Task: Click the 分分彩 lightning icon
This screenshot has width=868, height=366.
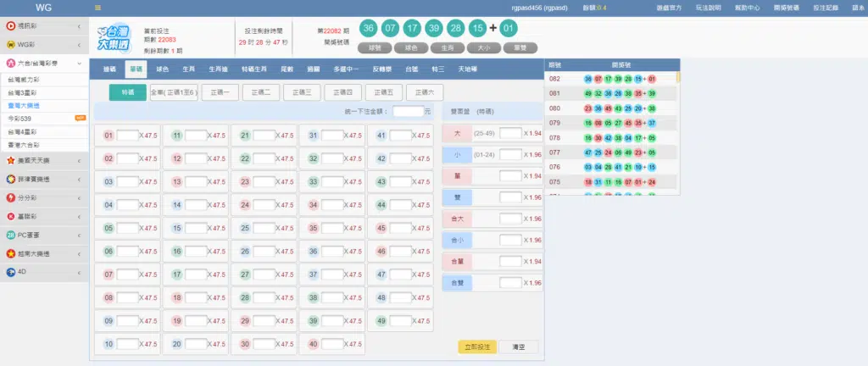Action: 10,197
